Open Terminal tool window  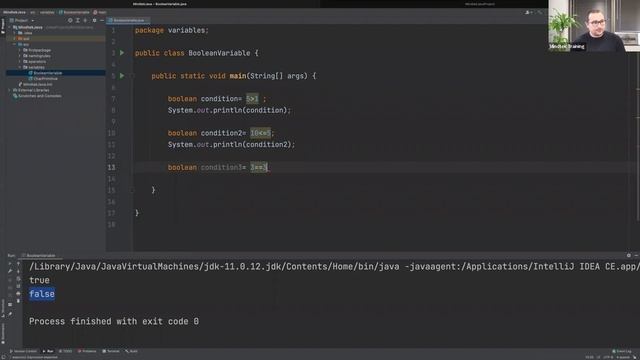point(111,351)
